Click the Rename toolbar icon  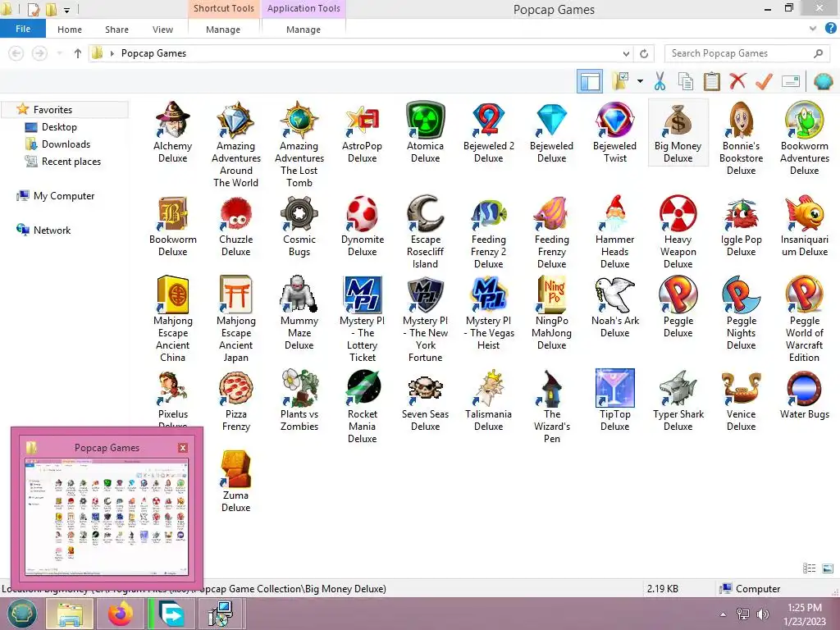791,81
